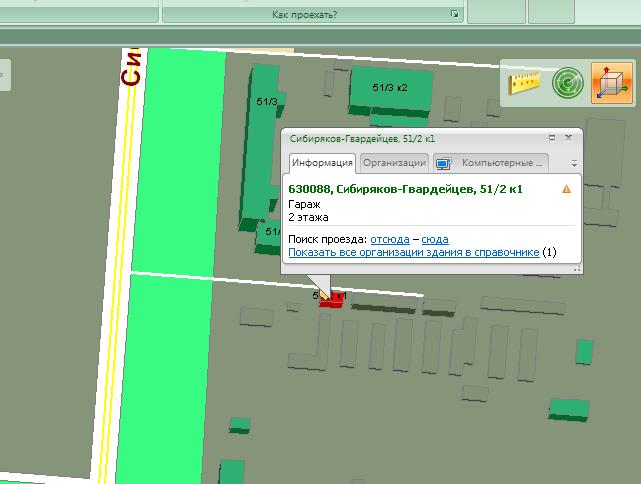This screenshot has height=484, width=641.
Task: Close the Сибиряков-Гвардейцев 51/2 к1 popup
Action: [568, 138]
